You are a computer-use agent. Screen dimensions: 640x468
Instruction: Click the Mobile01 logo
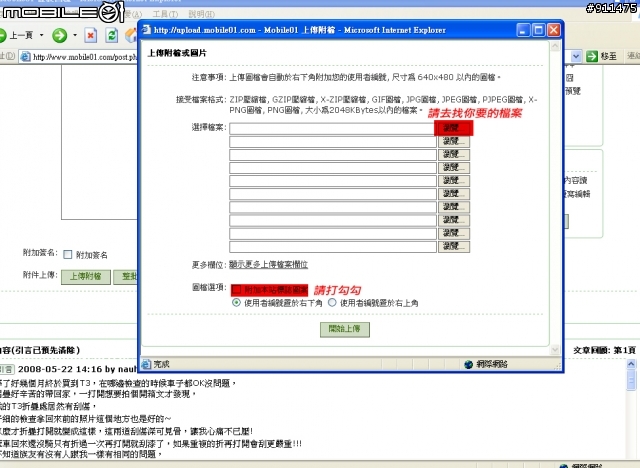(x=62, y=12)
